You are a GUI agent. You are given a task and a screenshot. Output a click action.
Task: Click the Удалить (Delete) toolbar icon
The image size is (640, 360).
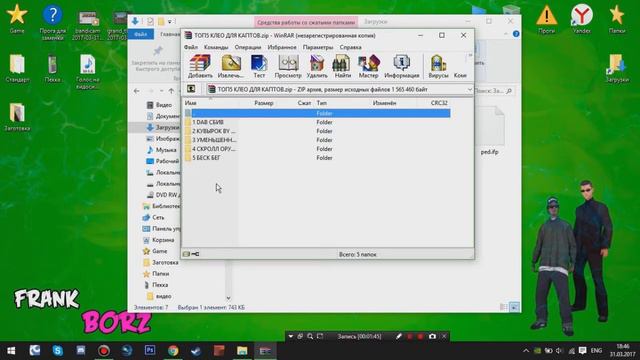tap(317, 67)
